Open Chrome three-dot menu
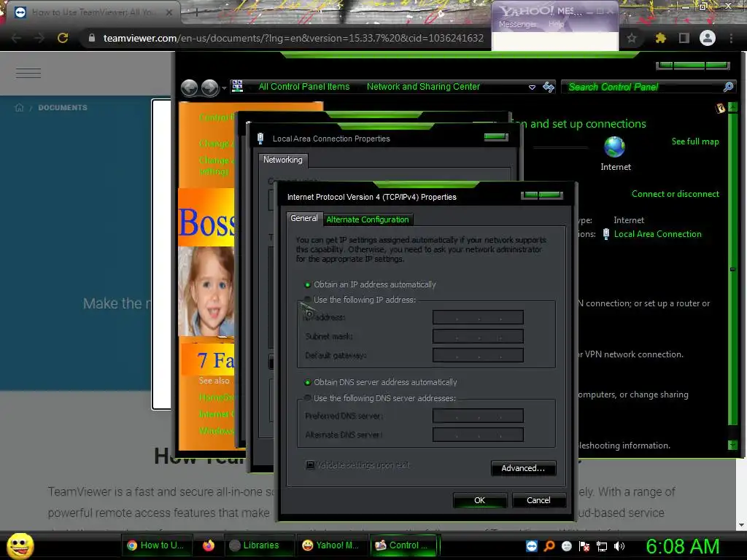 click(731, 38)
